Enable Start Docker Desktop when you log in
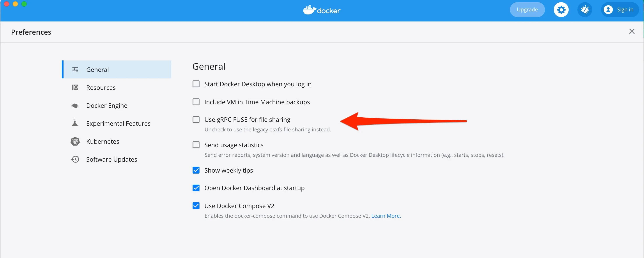The width and height of the screenshot is (644, 258). tap(196, 84)
